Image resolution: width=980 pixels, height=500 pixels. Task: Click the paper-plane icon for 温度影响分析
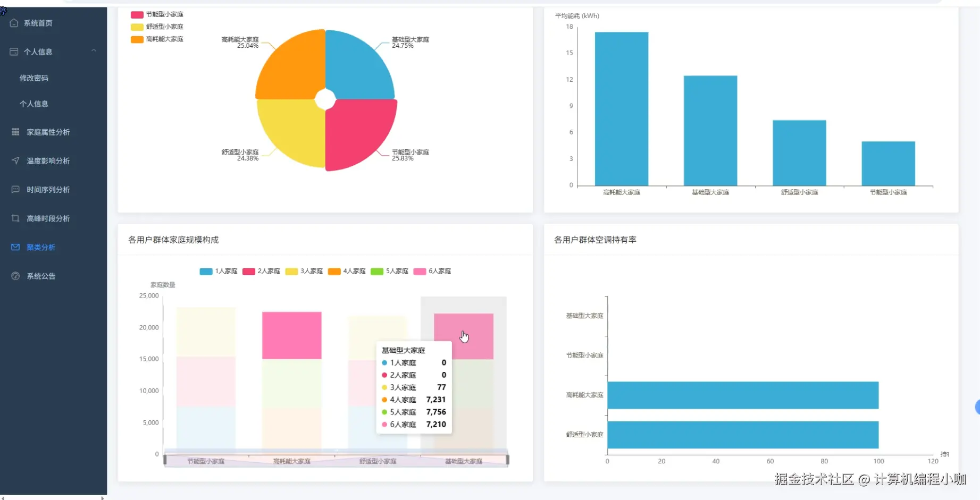[15, 160]
